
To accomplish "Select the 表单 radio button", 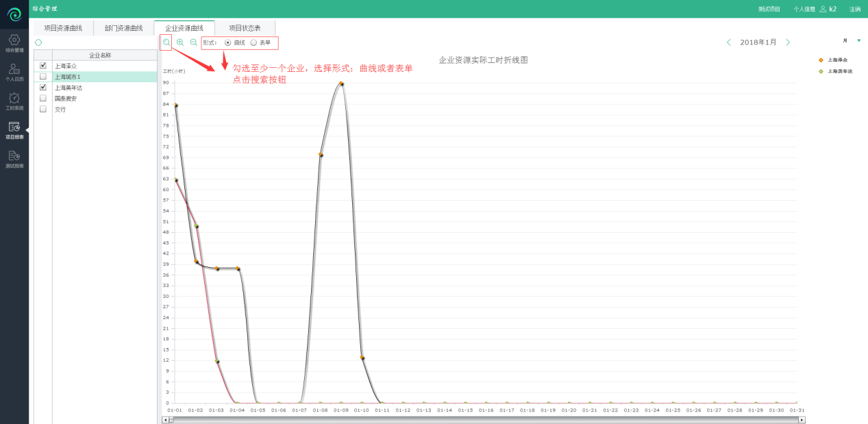I will (x=254, y=42).
